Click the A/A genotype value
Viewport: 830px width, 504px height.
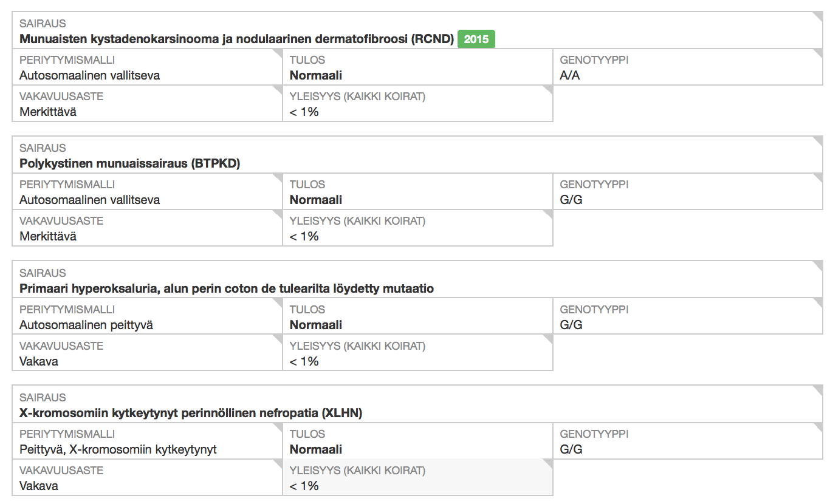(570, 76)
